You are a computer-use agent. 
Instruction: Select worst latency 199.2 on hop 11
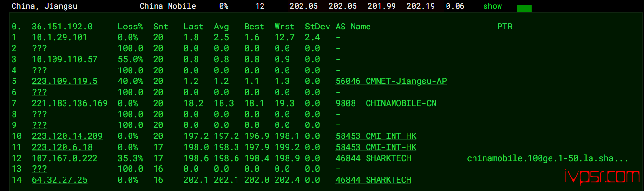coord(287,147)
